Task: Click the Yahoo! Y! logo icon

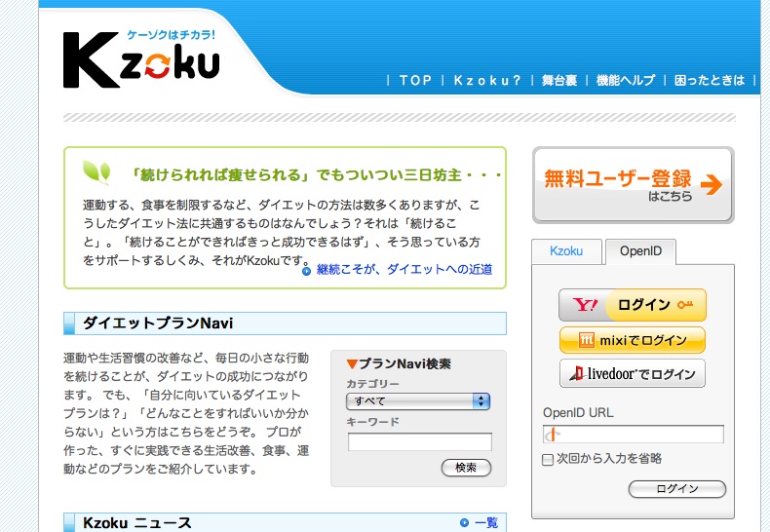Action: coord(585,305)
